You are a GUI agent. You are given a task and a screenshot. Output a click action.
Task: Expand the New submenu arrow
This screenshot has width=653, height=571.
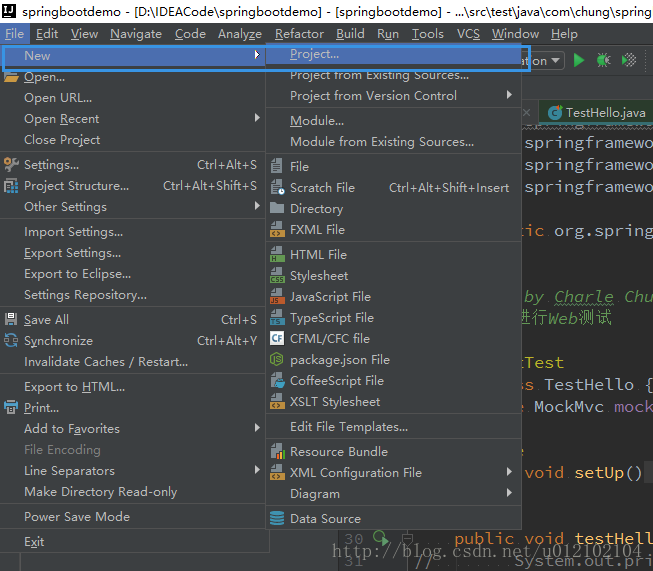[257, 55]
